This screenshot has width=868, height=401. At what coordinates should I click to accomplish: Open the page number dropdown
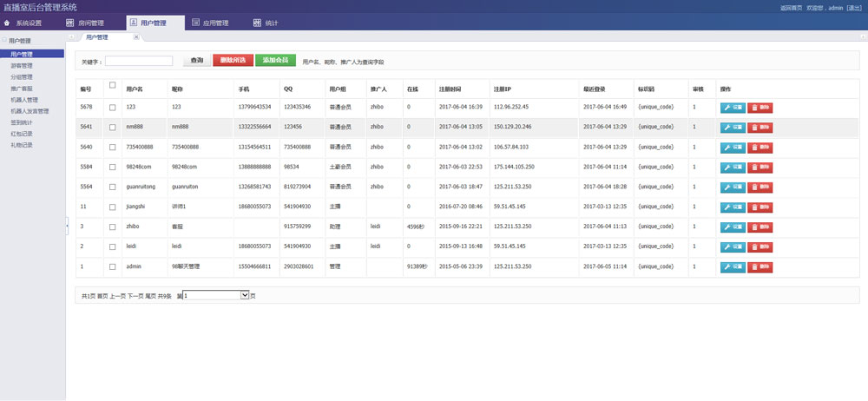coord(244,295)
